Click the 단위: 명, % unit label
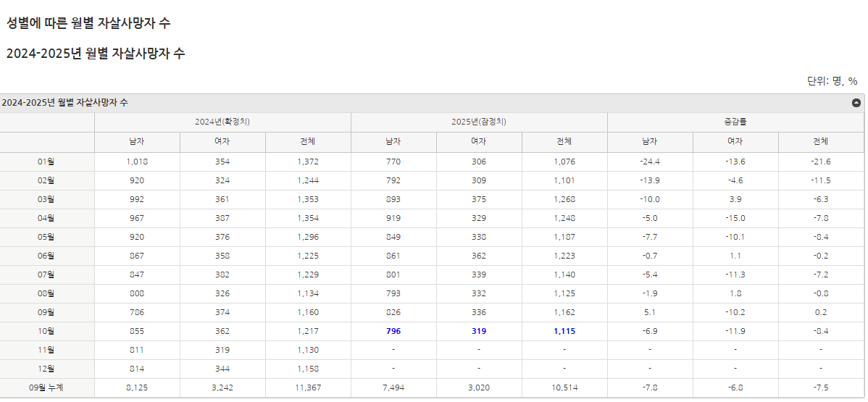 832,81
